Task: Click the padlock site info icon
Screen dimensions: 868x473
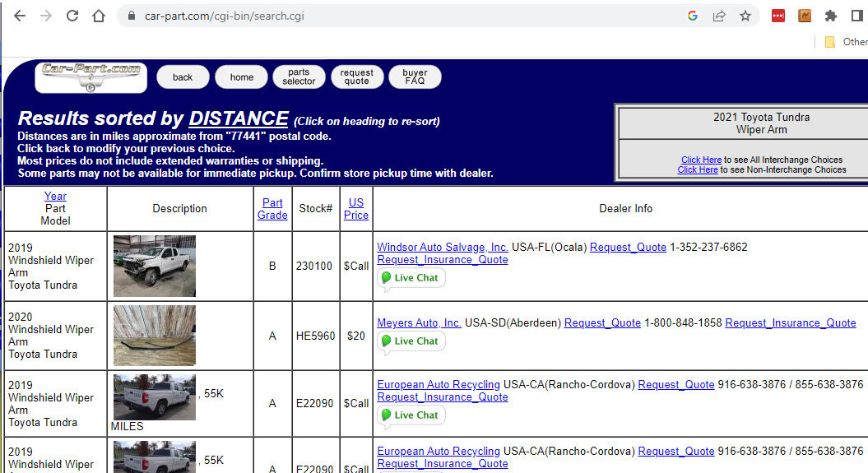Action: click(132, 16)
